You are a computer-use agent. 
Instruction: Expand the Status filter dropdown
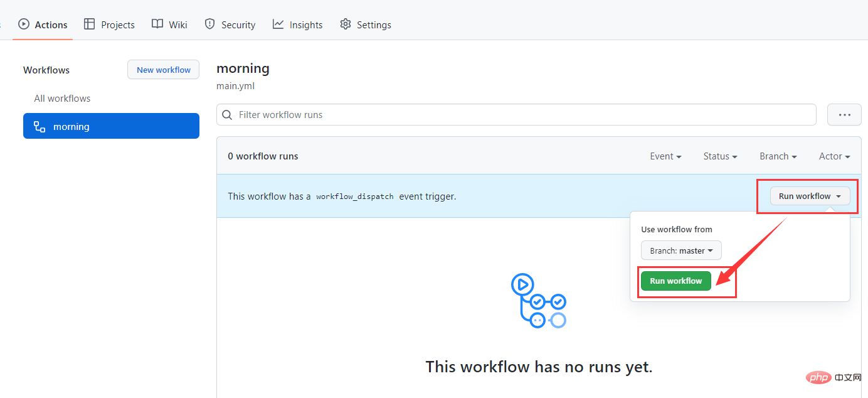720,156
